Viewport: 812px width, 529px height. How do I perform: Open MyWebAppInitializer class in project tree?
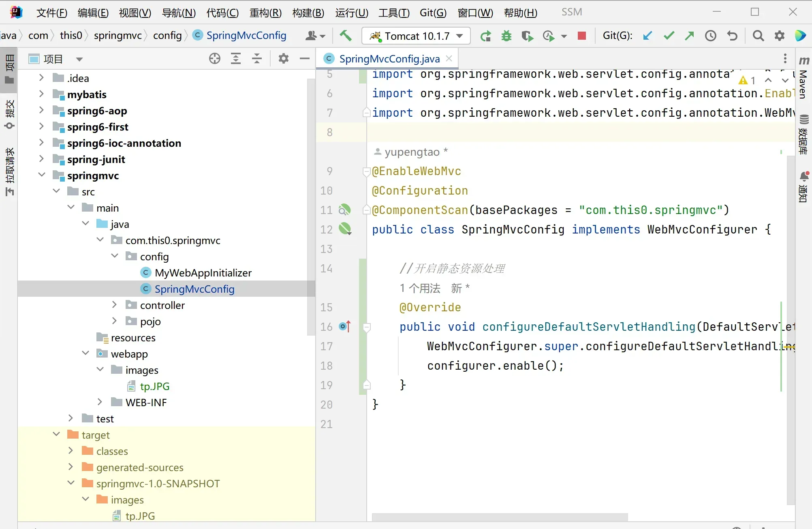point(203,273)
